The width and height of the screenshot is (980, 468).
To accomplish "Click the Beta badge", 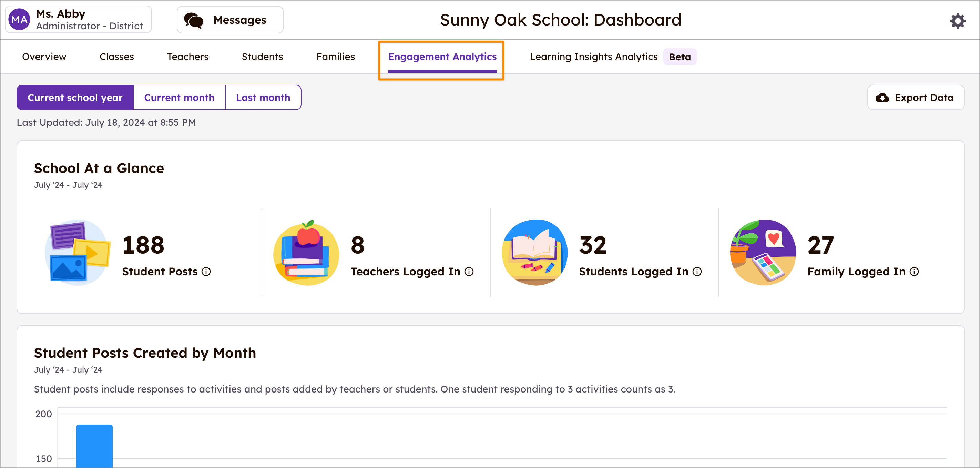I will point(680,56).
